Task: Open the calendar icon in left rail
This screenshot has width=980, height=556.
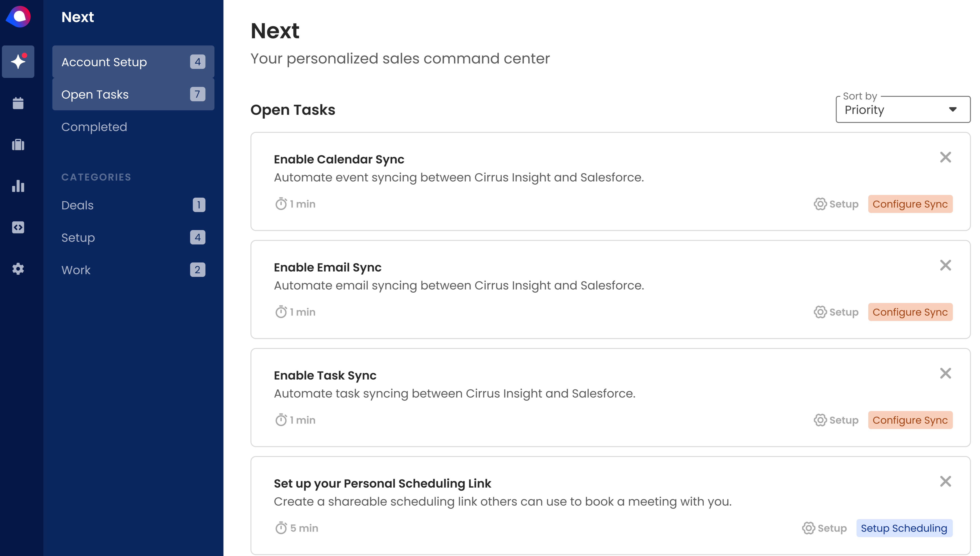Action: tap(18, 103)
